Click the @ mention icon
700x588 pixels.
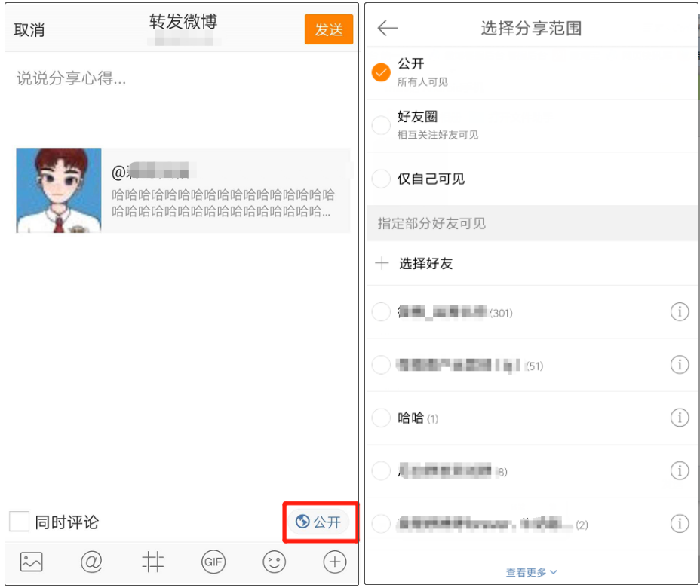pyautogui.click(x=91, y=562)
